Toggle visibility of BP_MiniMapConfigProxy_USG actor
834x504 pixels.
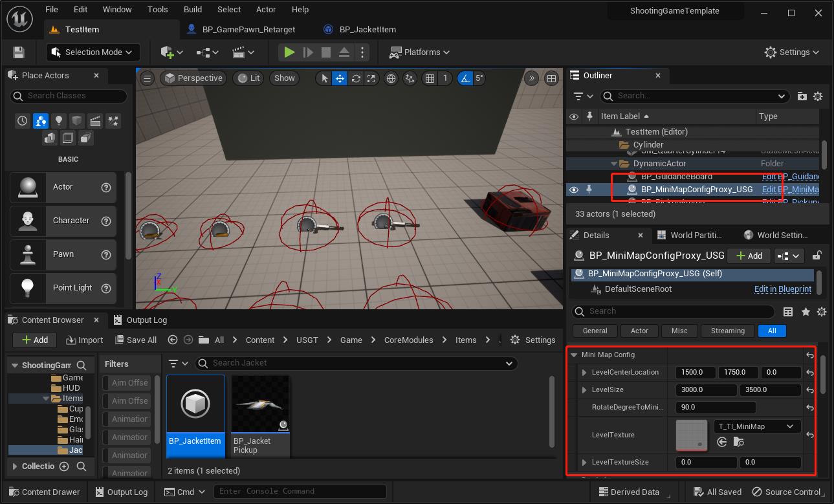pyautogui.click(x=573, y=190)
